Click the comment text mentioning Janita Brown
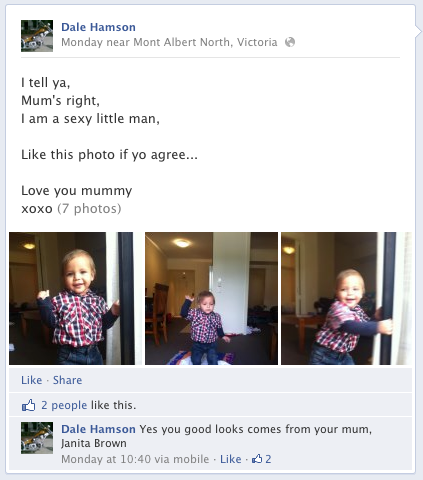Viewport: 423px width, 480px height. [x=216, y=436]
